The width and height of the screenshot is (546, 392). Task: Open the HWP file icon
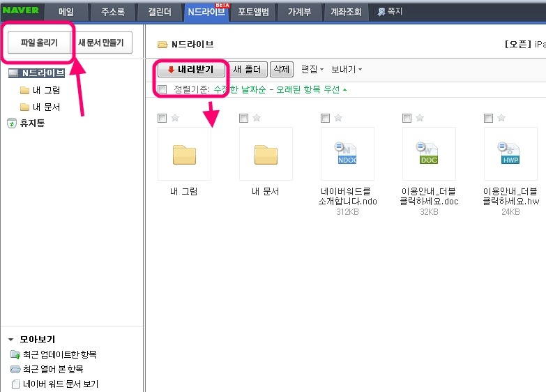tap(510, 153)
